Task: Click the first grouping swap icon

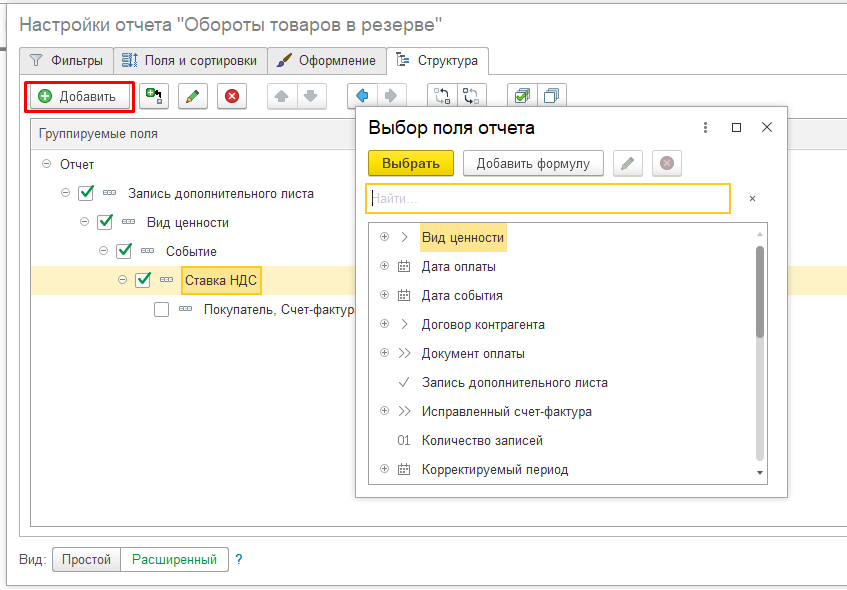Action: (x=442, y=97)
